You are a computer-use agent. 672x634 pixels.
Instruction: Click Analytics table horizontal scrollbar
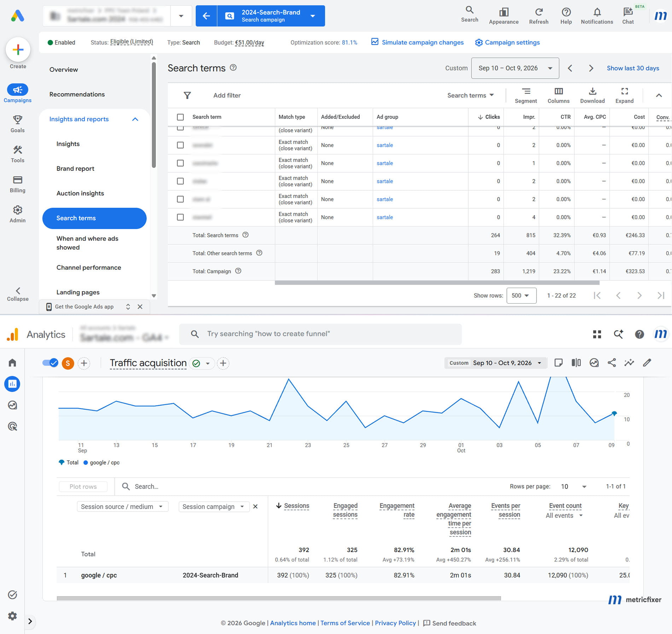[x=279, y=598]
